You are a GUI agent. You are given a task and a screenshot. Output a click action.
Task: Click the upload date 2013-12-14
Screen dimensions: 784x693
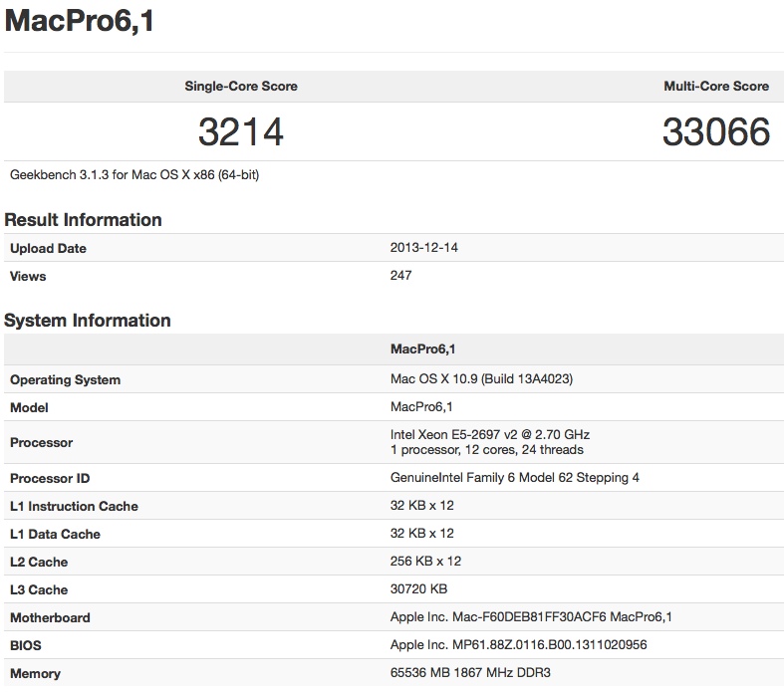(x=424, y=247)
